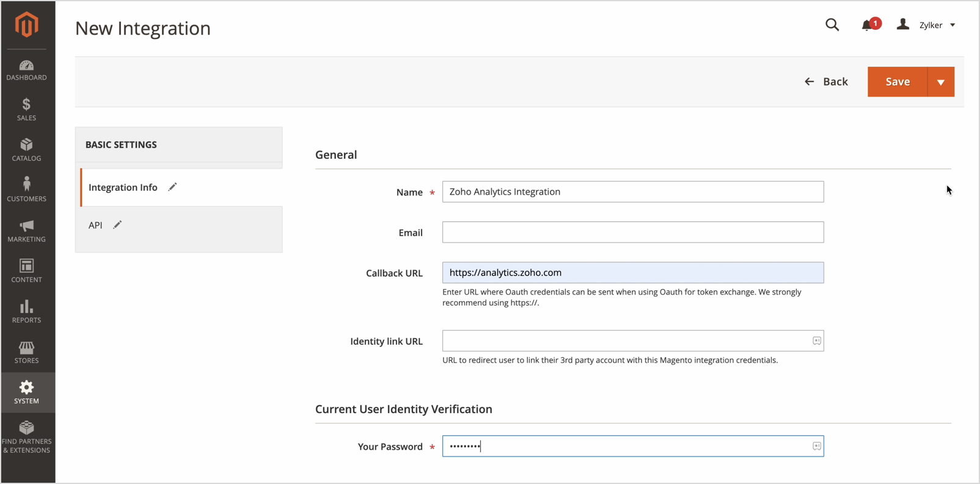This screenshot has height=484, width=980.
Task: Expand the Save button dropdown arrow
Action: point(941,82)
